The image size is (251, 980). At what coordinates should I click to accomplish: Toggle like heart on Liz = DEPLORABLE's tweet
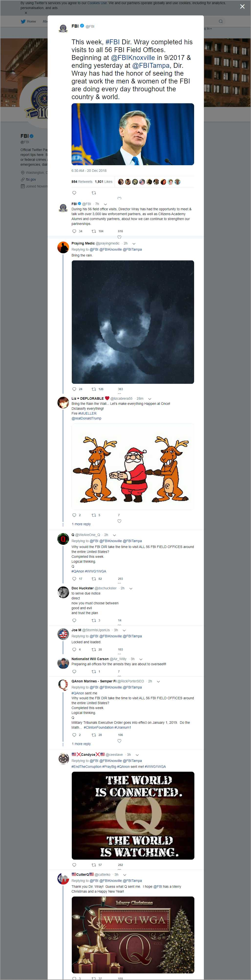pyautogui.click(x=119, y=521)
